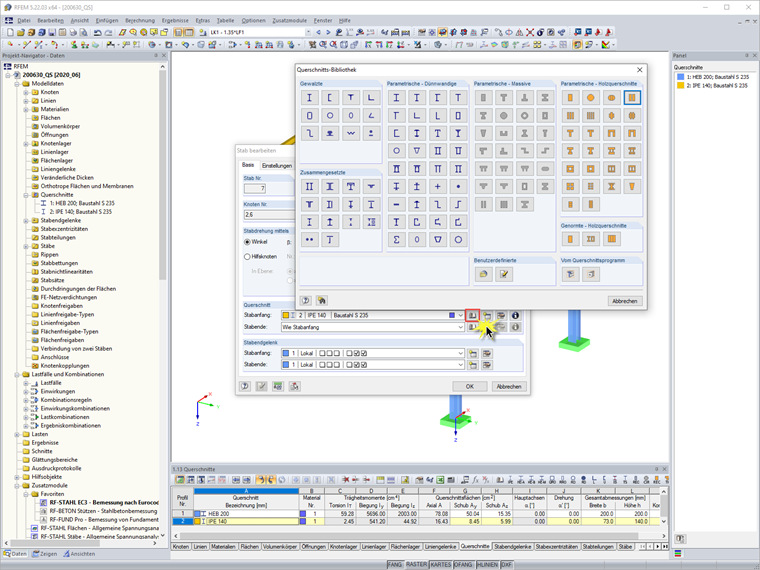Viewport: 760px width, 570px height.
Task: Select RF-STAHL EC3 favorite module
Action: coord(104,503)
